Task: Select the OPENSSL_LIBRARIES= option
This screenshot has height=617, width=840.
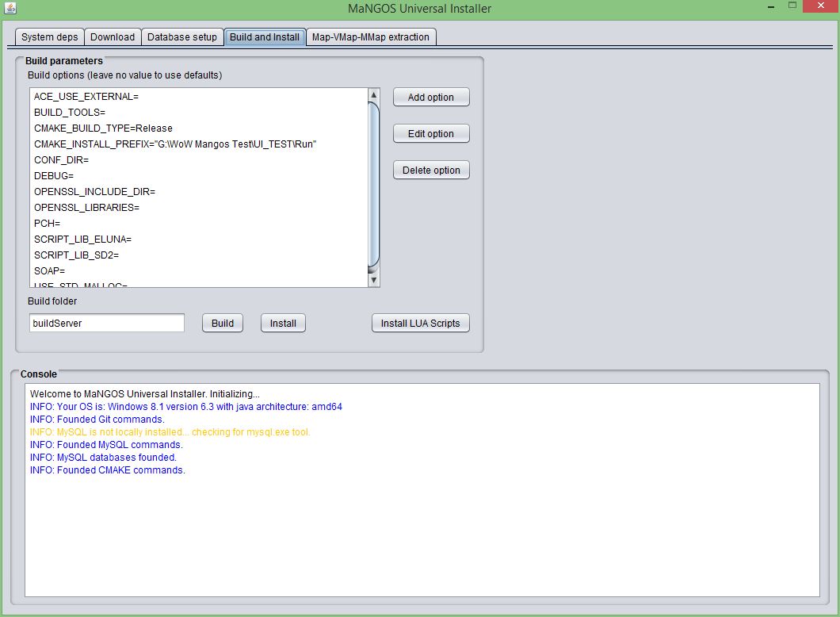Action: (199, 208)
